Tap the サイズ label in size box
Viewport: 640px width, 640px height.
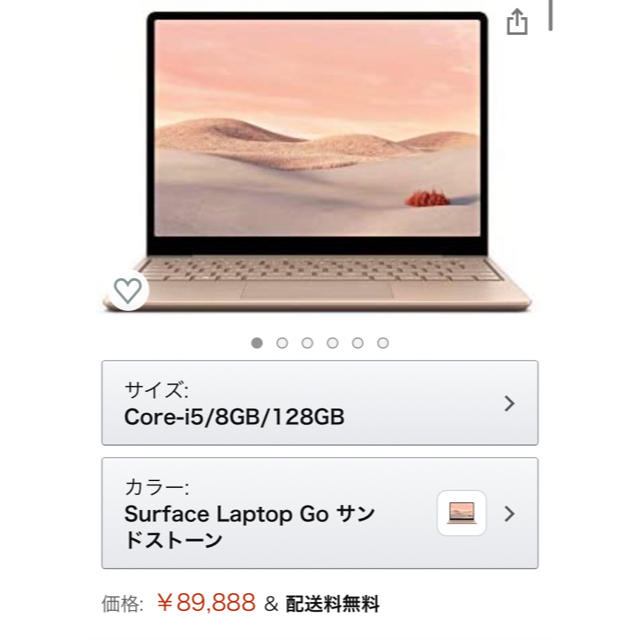coord(156,390)
